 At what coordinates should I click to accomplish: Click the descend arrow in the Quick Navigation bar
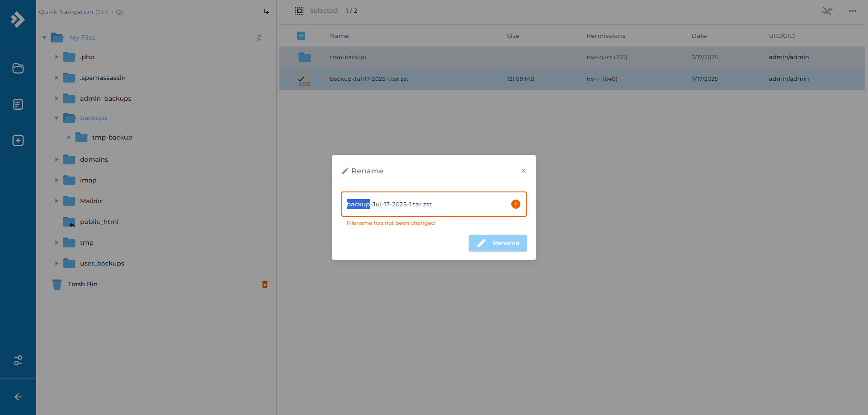pyautogui.click(x=266, y=12)
